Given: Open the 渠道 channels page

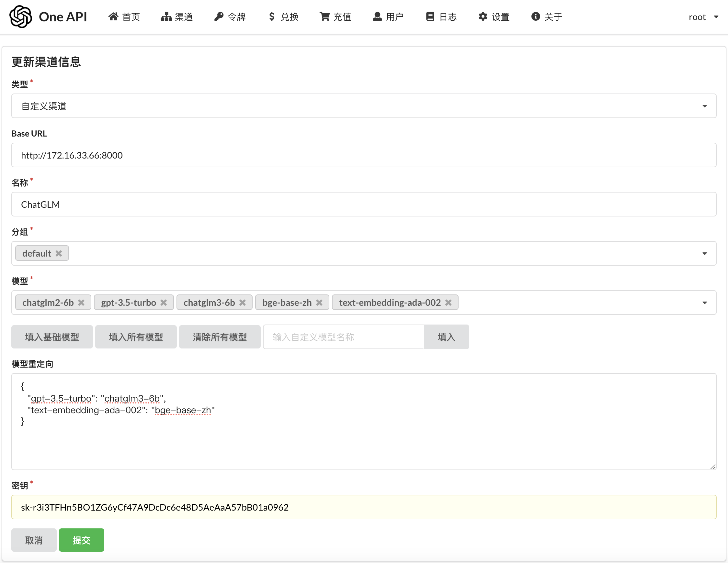Looking at the screenshot, I should point(177,17).
